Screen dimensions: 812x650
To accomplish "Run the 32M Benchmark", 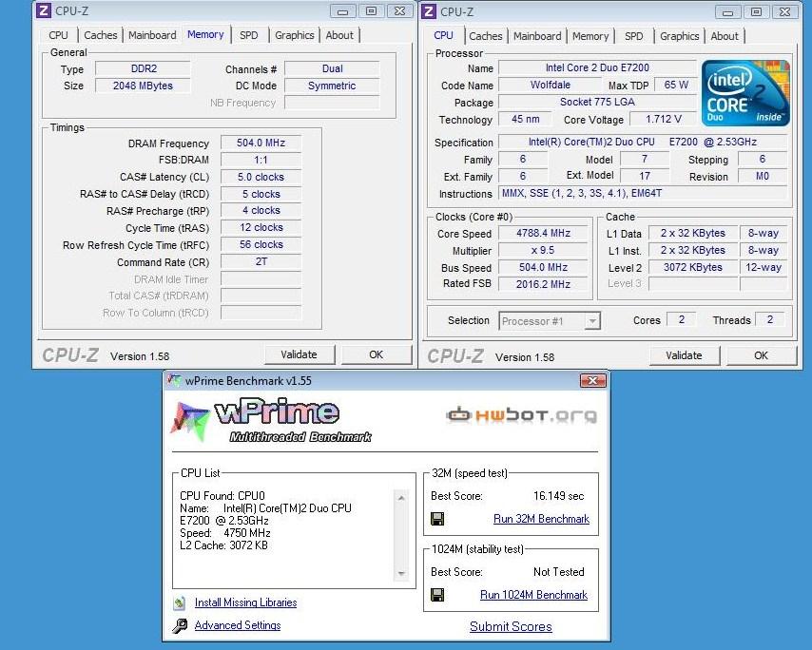I will pyautogui.click(x=541, y=519).
